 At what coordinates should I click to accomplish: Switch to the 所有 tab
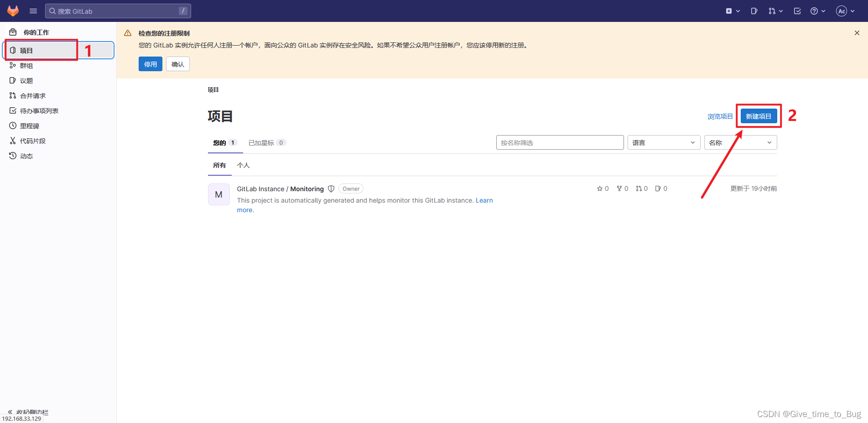pos(219,165)
